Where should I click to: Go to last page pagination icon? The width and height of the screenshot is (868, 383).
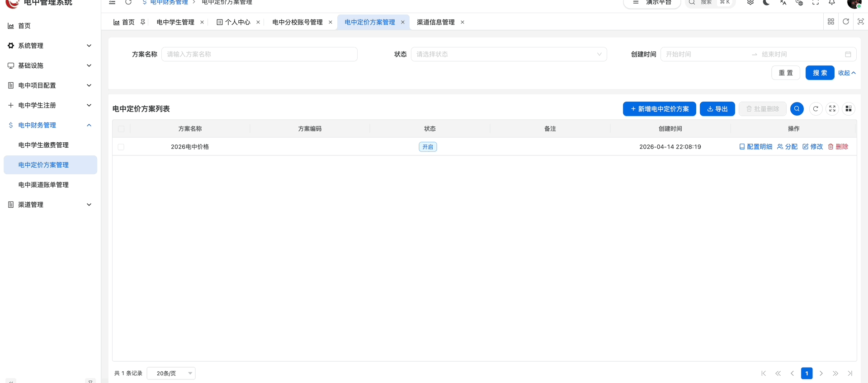pyautogui.click(x=850, y=373)
